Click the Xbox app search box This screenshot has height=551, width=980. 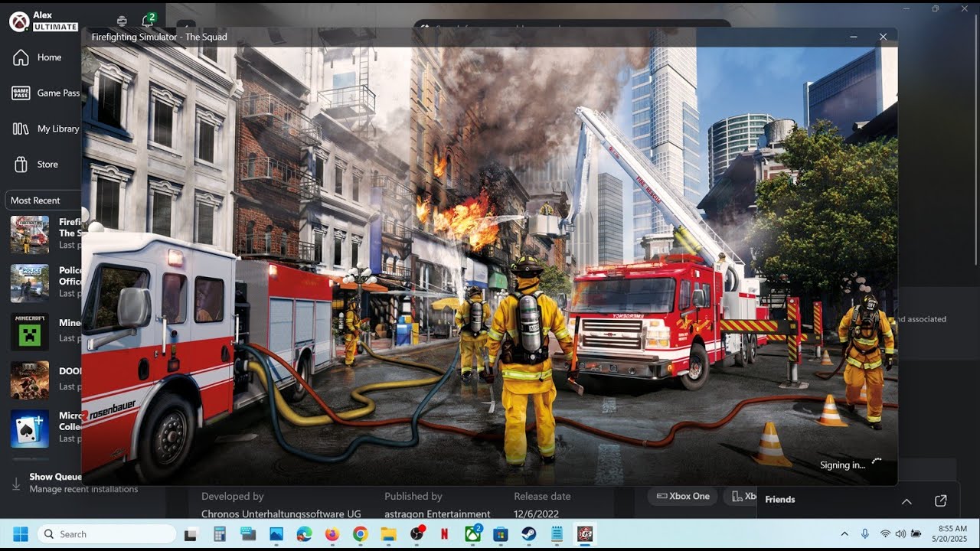click(x=572, y=24)
